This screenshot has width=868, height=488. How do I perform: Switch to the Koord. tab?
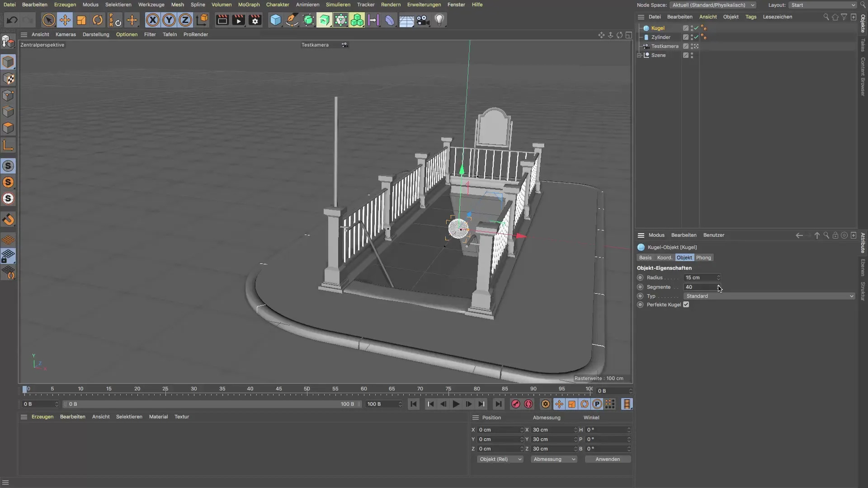[665, 258]
